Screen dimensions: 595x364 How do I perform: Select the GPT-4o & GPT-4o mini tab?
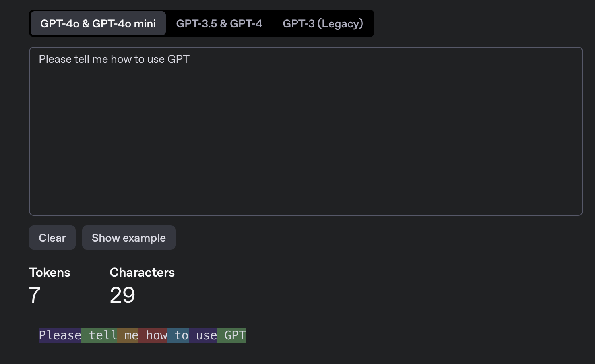click(98, 23)
